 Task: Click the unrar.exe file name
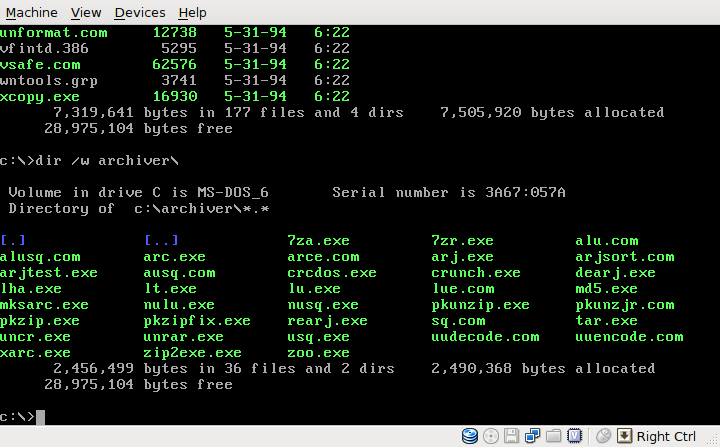184,337
